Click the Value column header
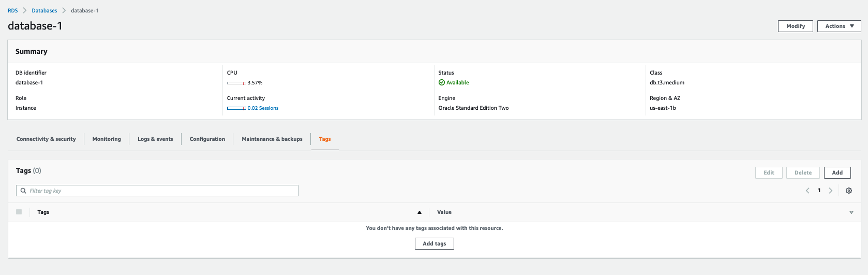Image resolution: width=868 pixels, height=275 pixels. coord(444,212)
